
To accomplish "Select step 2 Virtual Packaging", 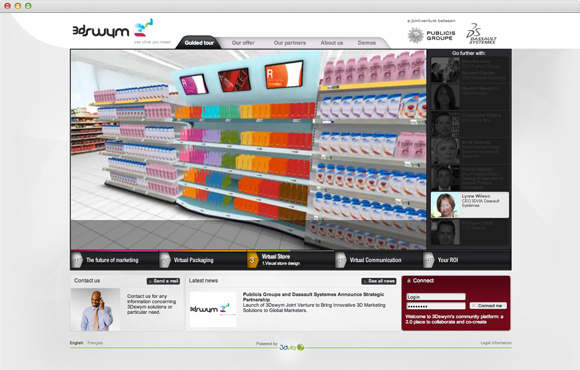I will tap(202, 260).
